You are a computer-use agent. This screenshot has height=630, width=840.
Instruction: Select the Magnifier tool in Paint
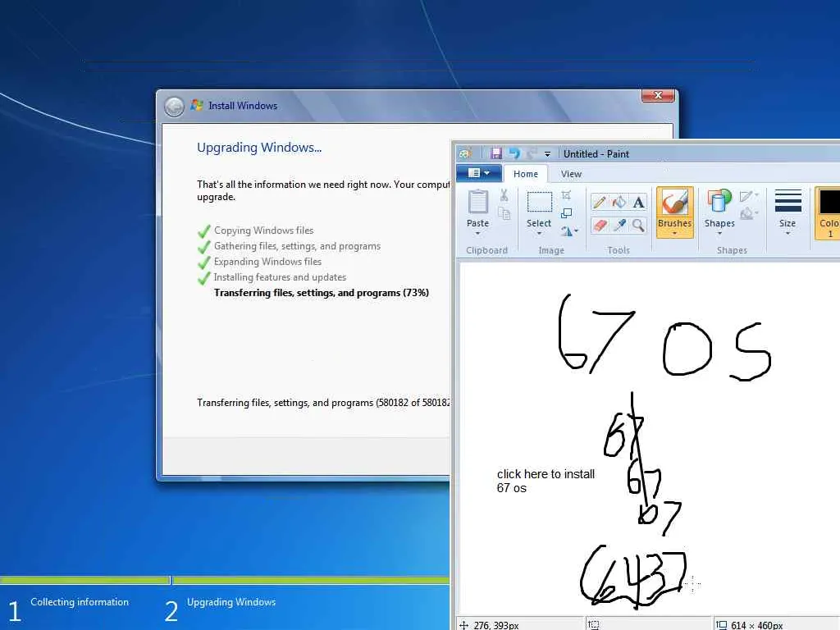[638, 226]
